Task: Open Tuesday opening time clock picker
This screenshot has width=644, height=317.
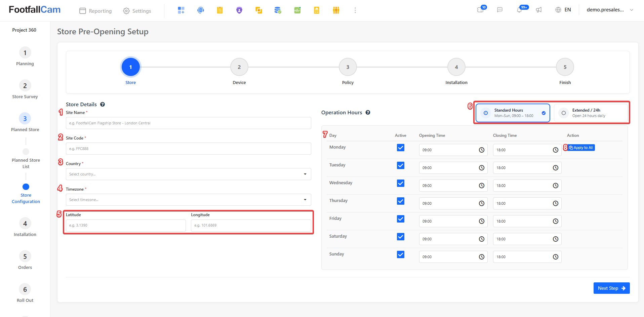Action: pos(482,168)
